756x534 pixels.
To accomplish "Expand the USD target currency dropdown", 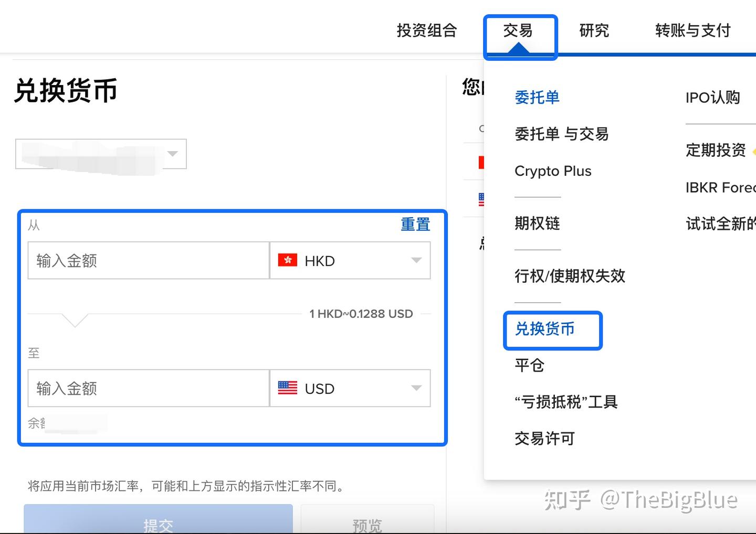I will point(416,388).
